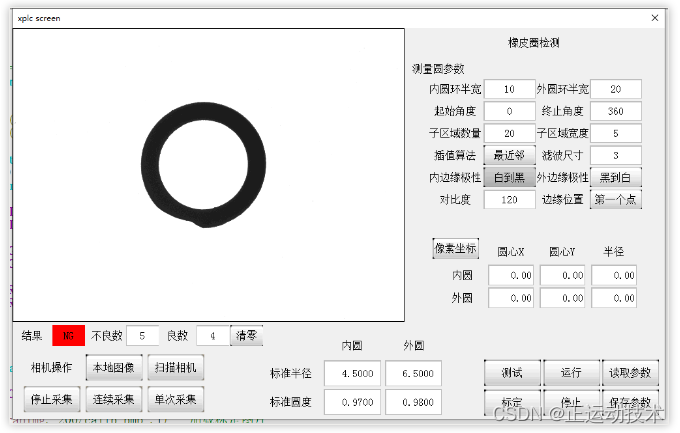Click the red NG result indicator
This screenshot has height=433, width=680.
69,335
